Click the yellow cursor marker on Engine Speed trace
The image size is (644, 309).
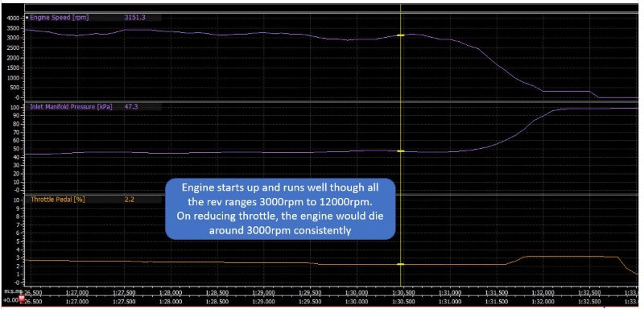400,35
